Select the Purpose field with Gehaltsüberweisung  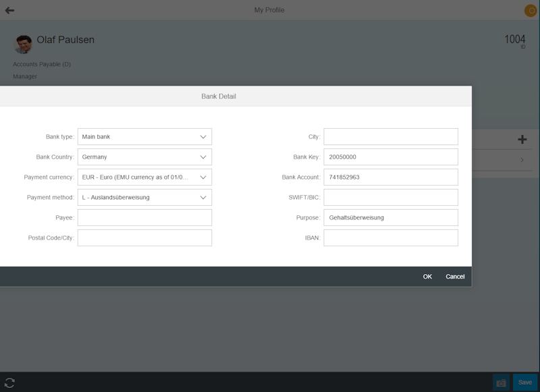[390, 217]
